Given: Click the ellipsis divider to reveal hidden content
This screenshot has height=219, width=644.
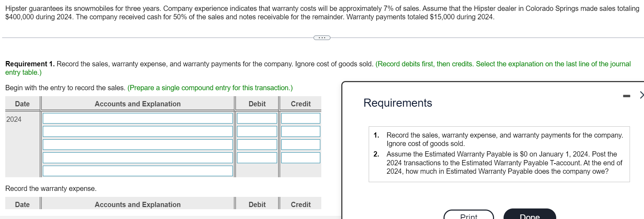Looking at the screenshot, I should click(322, 38).
